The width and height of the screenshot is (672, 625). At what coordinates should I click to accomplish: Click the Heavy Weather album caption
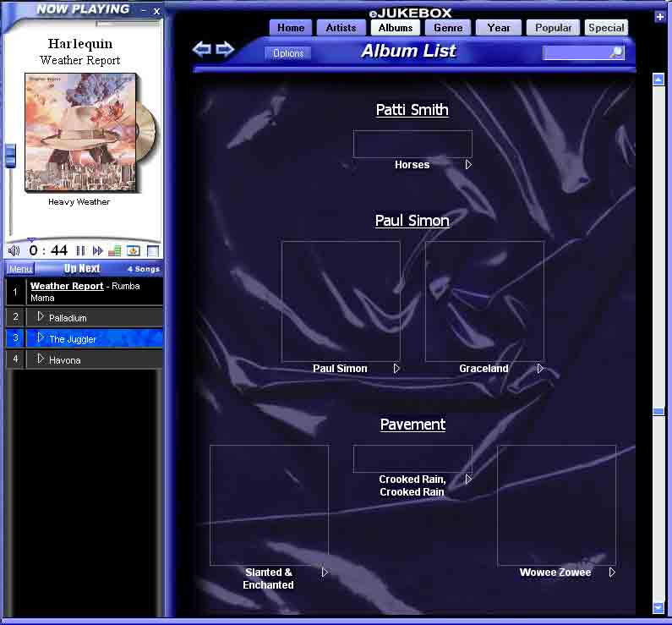tap(79, 202)
